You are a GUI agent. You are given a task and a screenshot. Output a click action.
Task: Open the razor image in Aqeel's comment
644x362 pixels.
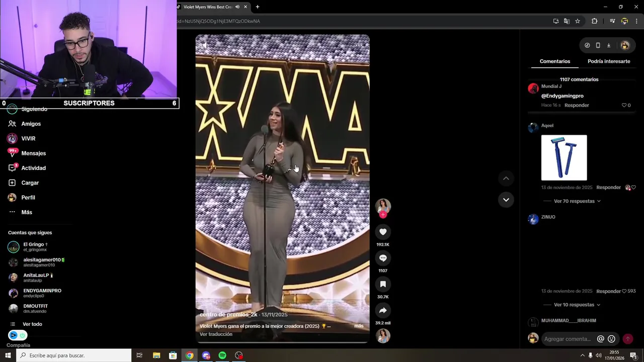564,157
